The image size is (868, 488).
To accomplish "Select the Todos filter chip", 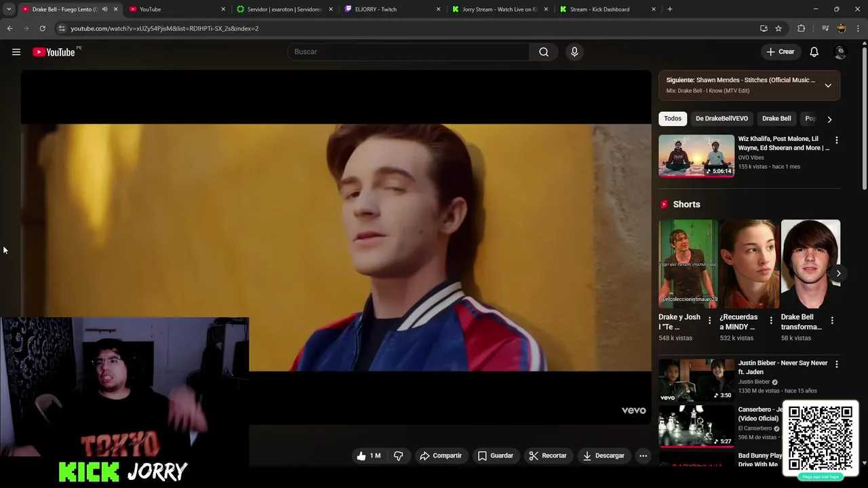I will (673, 119).
